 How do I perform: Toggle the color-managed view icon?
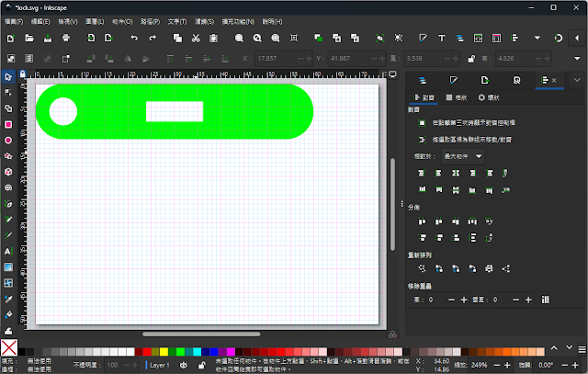tap(392, 334)
